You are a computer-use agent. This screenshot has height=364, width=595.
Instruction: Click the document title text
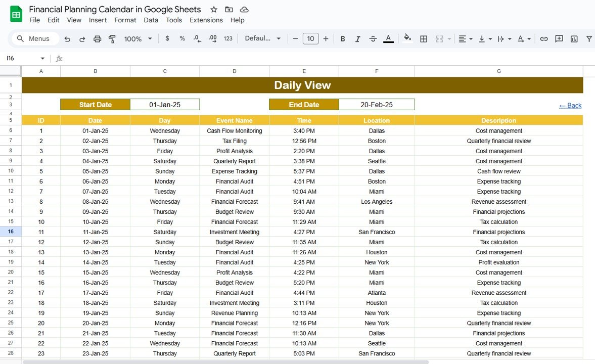115,9
